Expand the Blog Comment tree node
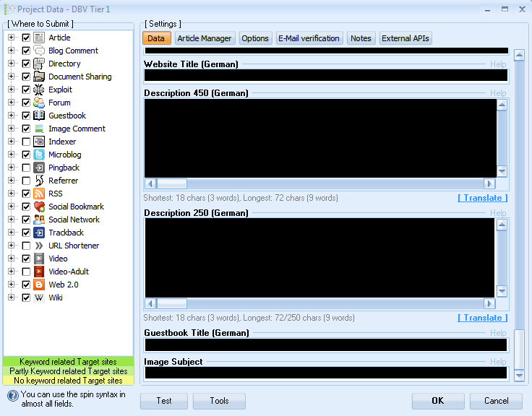The image size is (532, 416). click(12, 51)
